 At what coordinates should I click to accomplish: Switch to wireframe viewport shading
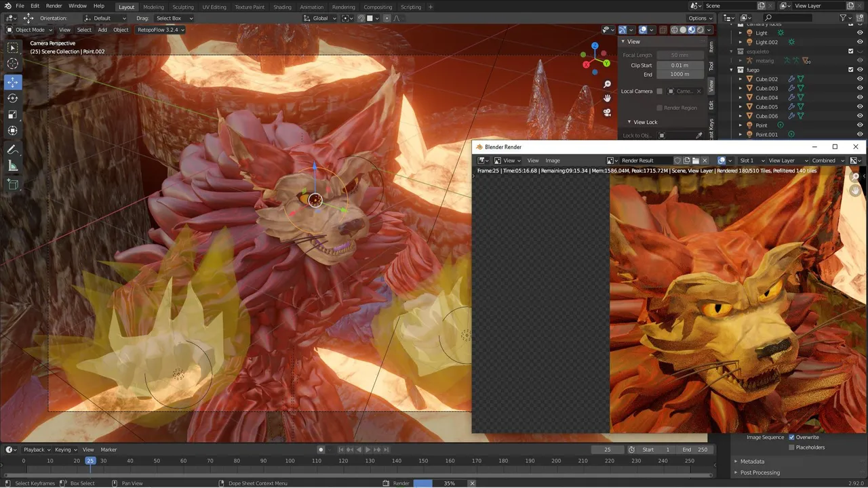click(675, 30)
